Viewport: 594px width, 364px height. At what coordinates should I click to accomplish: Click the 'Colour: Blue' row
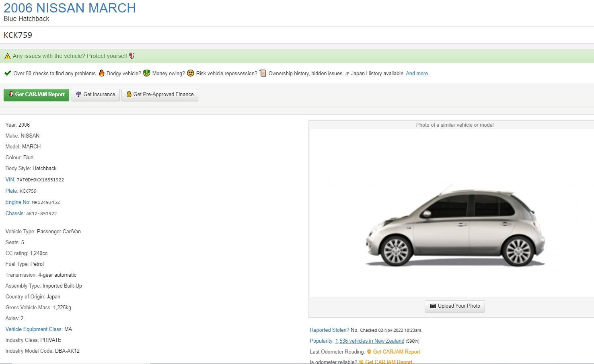pyautogui.click(x=19, y=158)
